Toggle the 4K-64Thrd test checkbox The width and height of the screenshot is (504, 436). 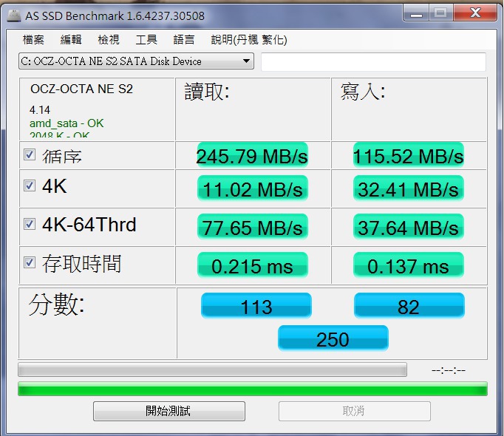[x=30, y=224]
